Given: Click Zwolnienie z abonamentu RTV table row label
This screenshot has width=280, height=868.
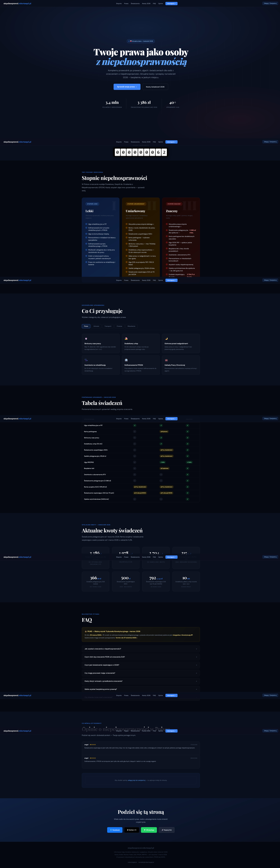Looking at the screenshot, I should [x=95, y=474].
